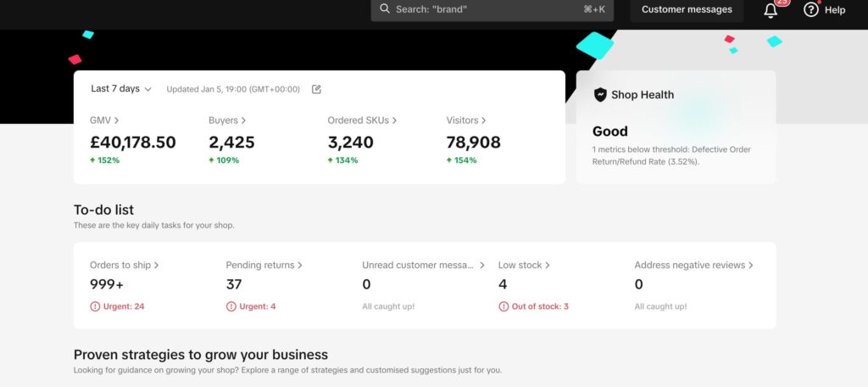Expand the Last 7 days dropdown
Viewport: 868px width, 387px height.
(x=121, y=89)
